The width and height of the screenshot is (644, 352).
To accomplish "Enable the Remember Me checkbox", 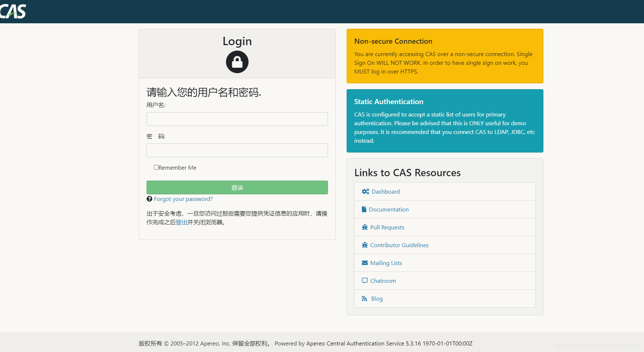I will 156,167.
